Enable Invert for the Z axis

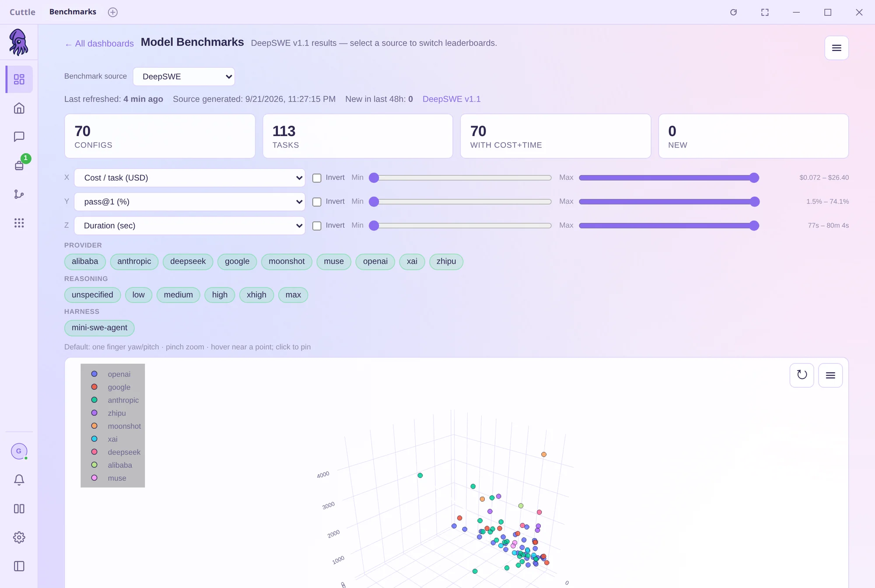coord(317,226)
